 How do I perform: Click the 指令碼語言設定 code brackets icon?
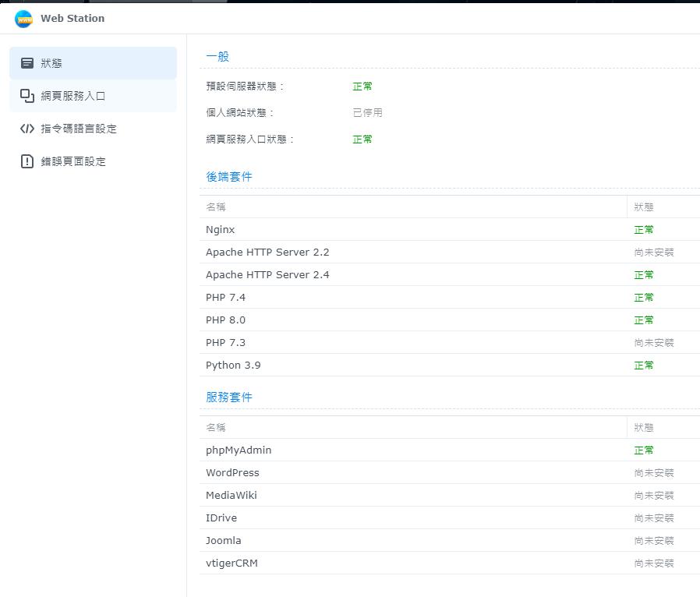(27, 129)
